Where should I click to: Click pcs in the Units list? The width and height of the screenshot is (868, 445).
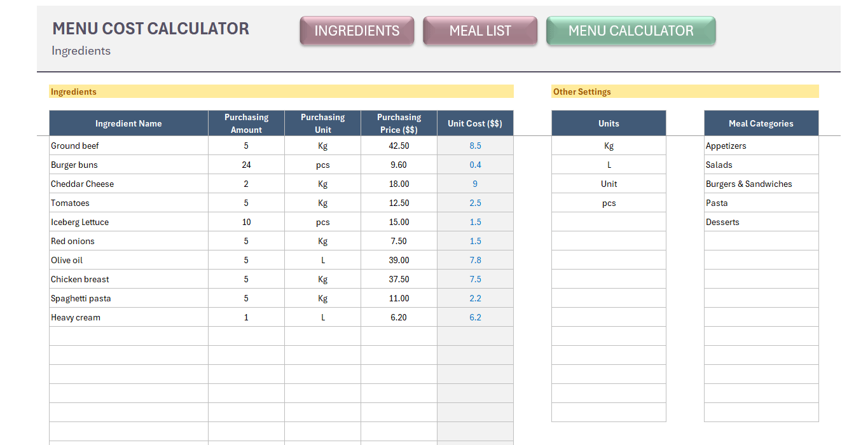(x=609, y=203)
